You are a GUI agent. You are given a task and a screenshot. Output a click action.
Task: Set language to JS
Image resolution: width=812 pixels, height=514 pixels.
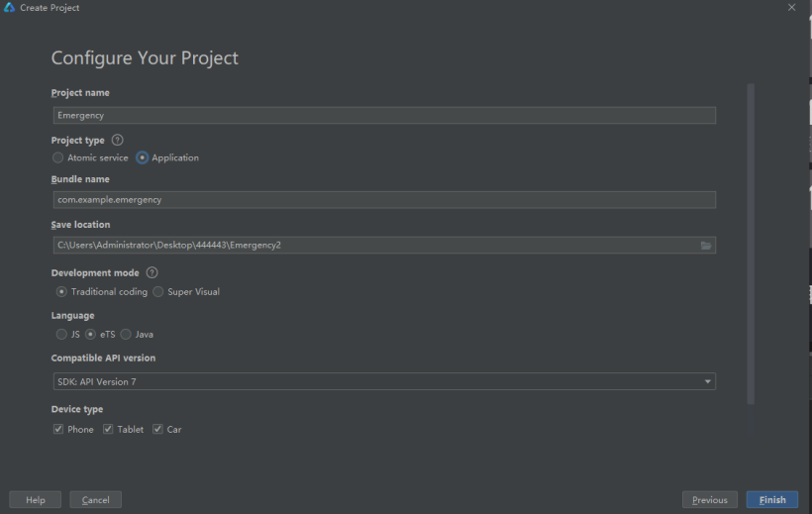(x=61, y=335)
